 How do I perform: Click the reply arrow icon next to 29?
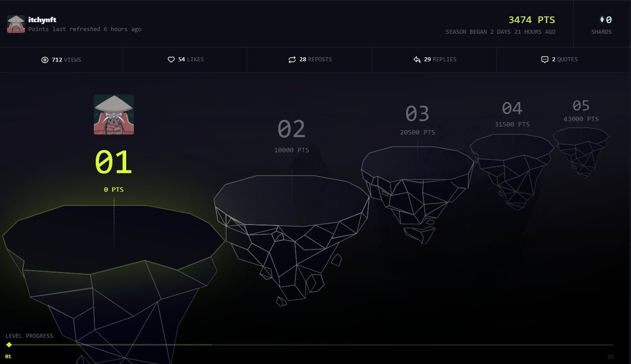tap(418, 59)
